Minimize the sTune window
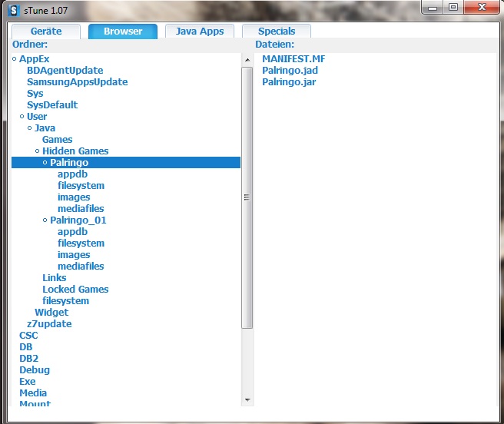This screenshot has width=504, height=424. (x=433, y=8)
